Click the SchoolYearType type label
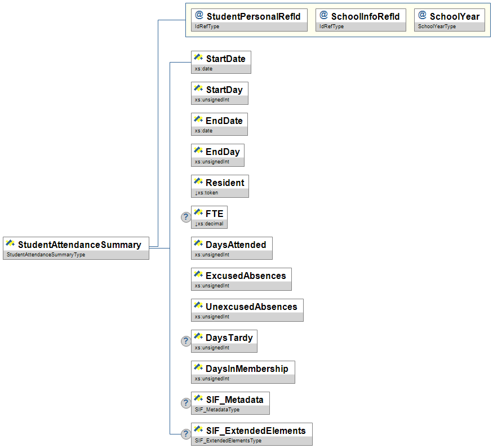 437,26
